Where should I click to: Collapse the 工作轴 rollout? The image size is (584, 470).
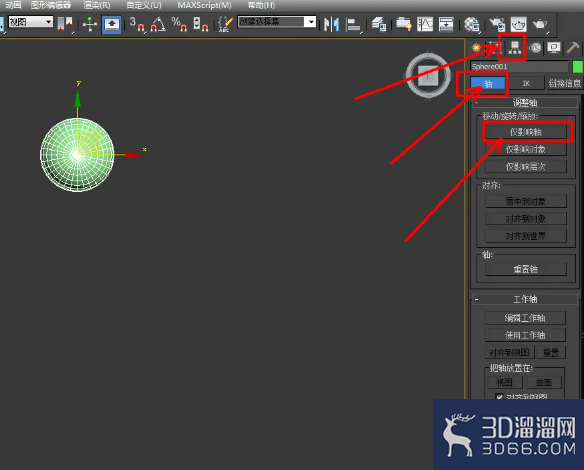[x=524, y=299]
